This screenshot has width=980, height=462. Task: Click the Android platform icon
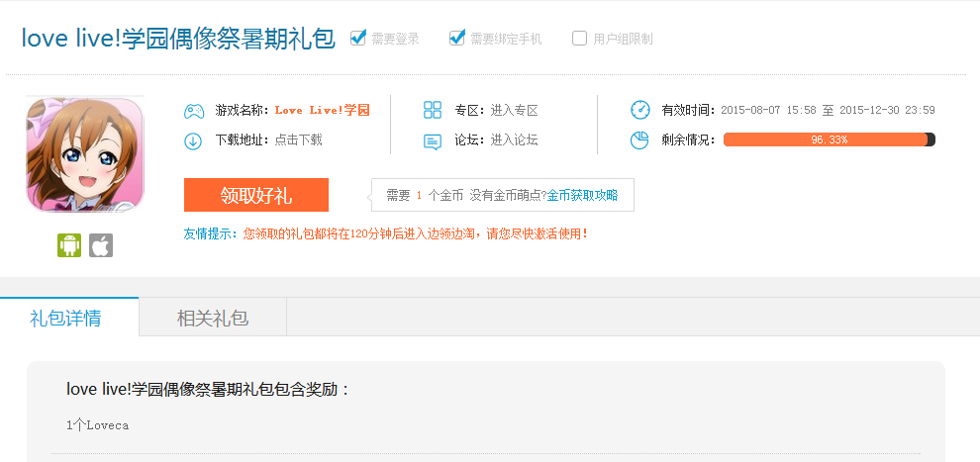click(x=69, y=245)
